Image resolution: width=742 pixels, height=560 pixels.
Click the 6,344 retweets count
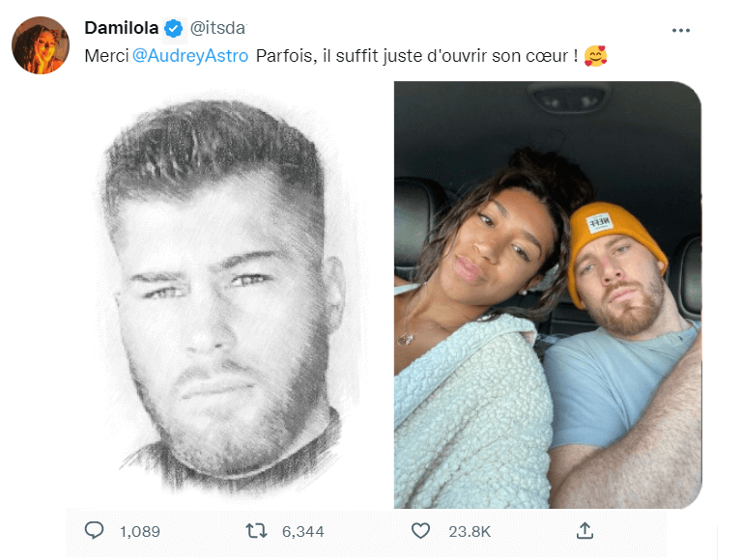click(x=302, y=531)
